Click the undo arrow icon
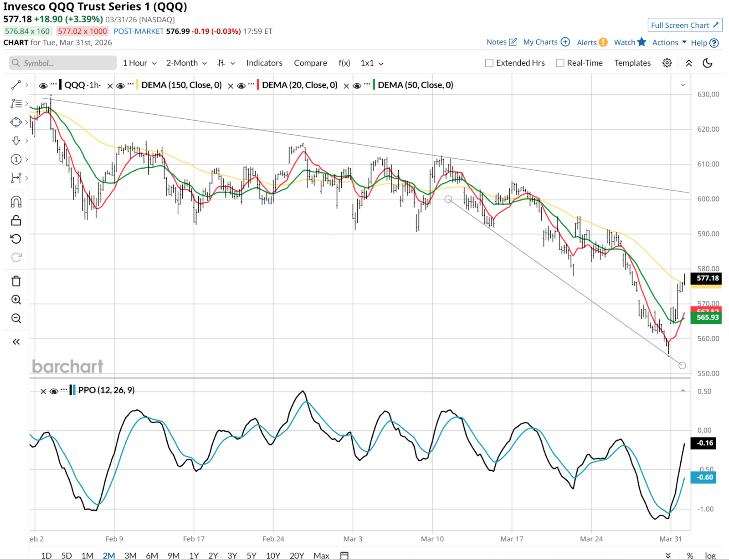This screenshot has width=729, height=560. (16, 239)
